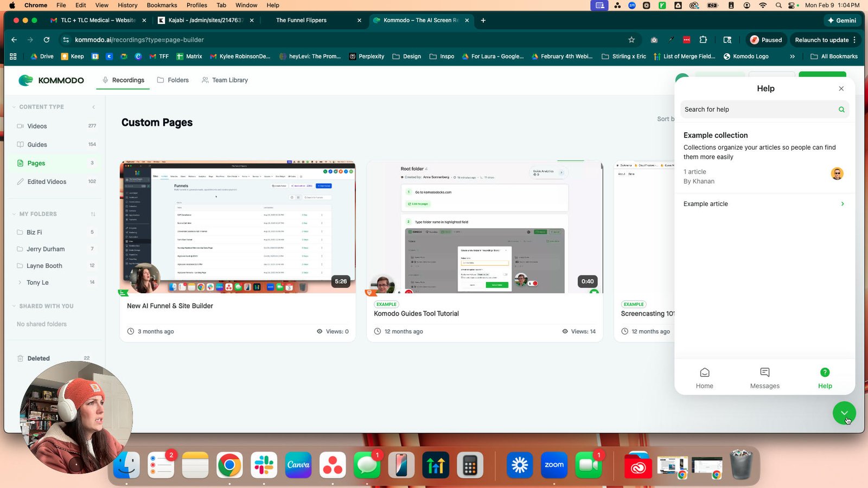Open the Jerry Durham folder
Screen dimensions: 868x488
(x=56, y=249)
